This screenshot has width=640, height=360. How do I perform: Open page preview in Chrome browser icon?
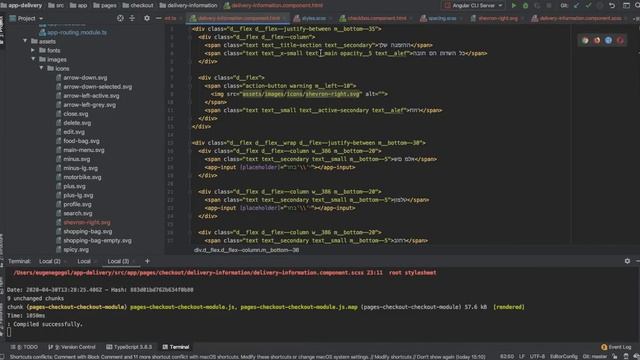pyautogui.click(x=585, y=40)
